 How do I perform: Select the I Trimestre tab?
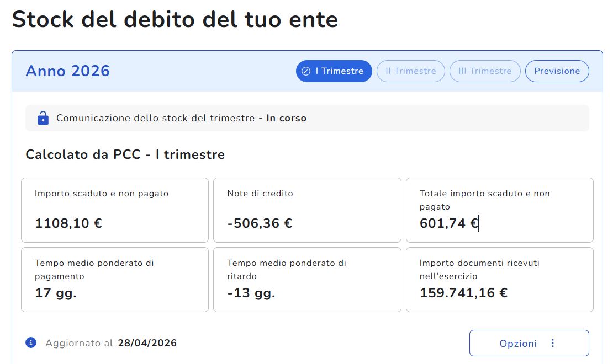(334, 71)
